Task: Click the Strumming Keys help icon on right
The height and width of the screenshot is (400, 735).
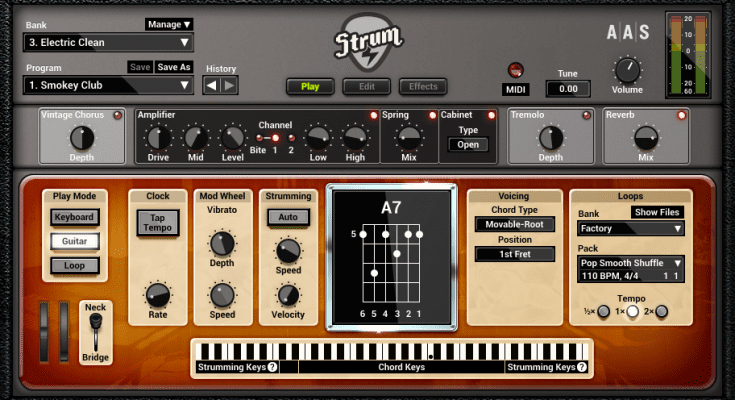Action: [x=581, y=368]
